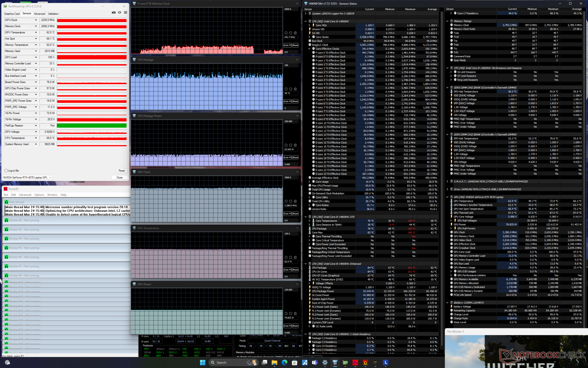
Task: Toggle first radio button in GPU Clock graph
Action: click(286, 201)
